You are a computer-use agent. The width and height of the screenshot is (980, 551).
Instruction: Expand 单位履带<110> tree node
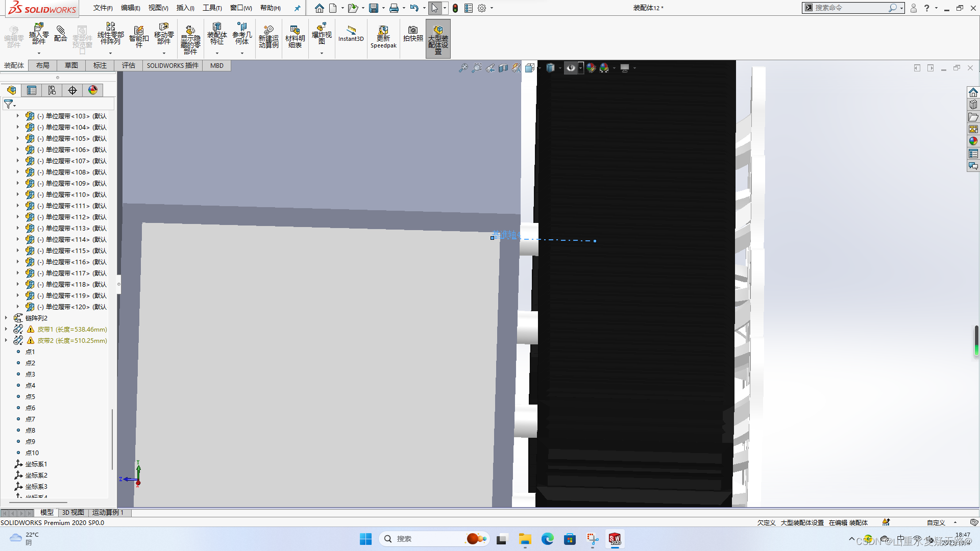tap(18, 194)
